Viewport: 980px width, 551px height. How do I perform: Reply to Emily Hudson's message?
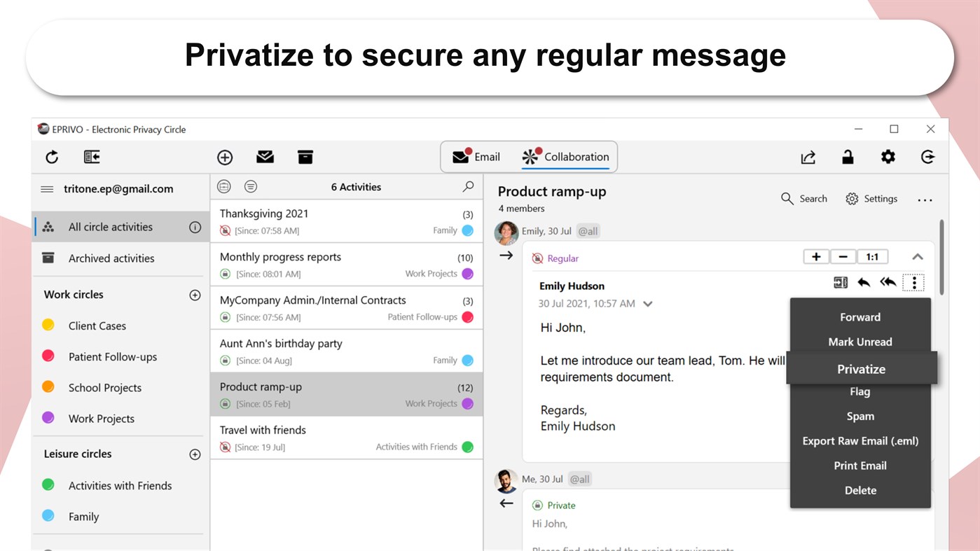[864, 281]
